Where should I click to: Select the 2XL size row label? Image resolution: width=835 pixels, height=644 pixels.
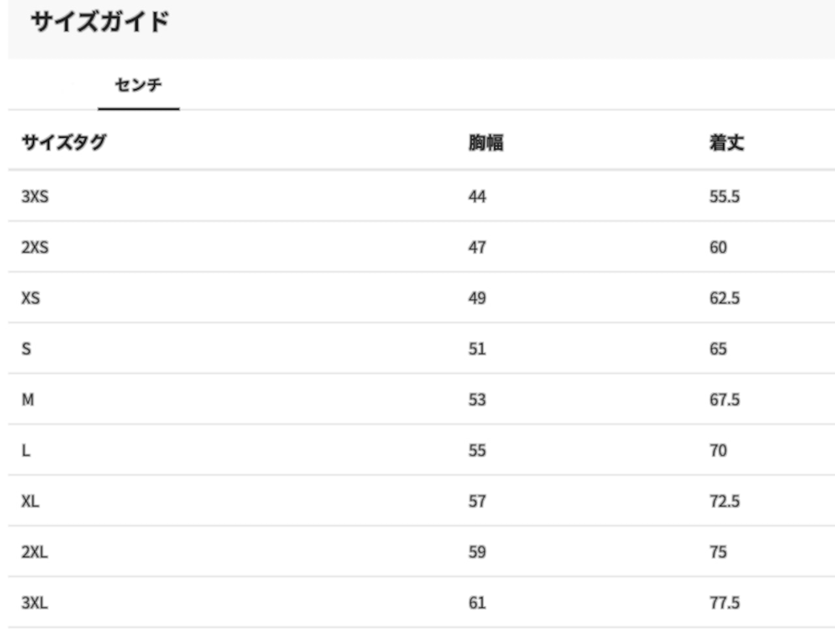pos(35,553)
